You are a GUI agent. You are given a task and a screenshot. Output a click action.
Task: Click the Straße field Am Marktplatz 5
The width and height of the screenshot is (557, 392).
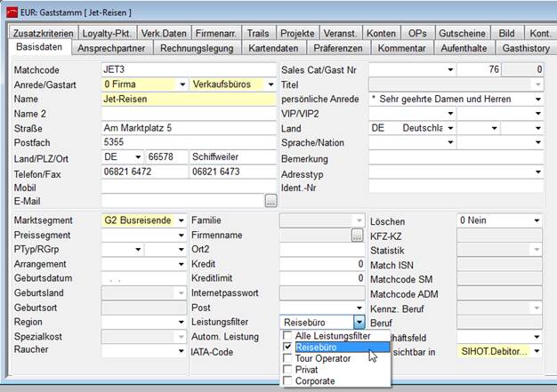click(x=189, y=128)
